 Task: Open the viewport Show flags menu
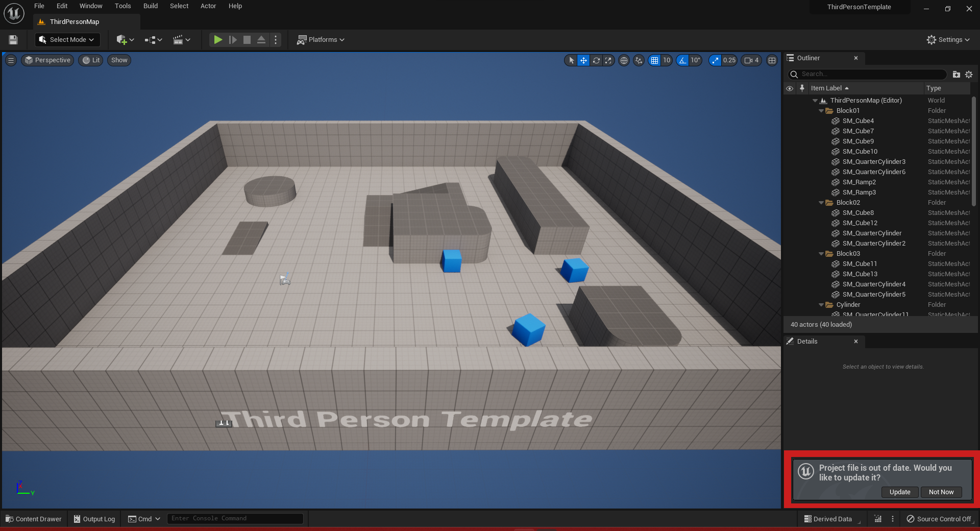[119, 60]
